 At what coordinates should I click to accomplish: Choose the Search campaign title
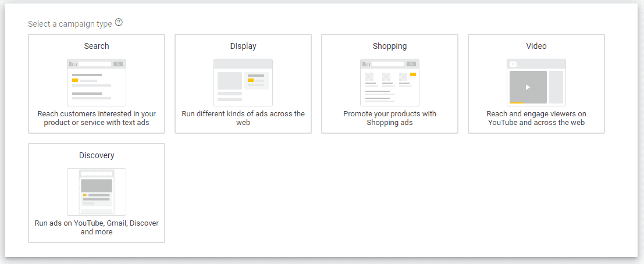[x=97, y=46]
